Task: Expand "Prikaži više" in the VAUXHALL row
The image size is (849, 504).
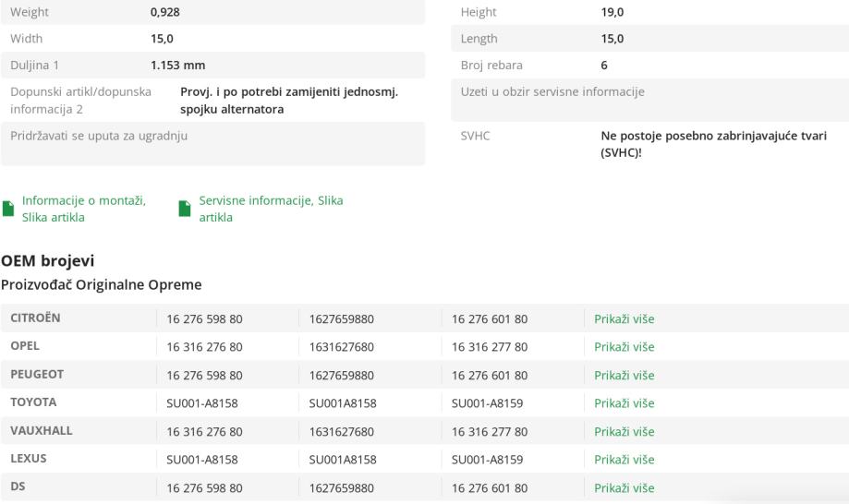Action: (624, 431)
